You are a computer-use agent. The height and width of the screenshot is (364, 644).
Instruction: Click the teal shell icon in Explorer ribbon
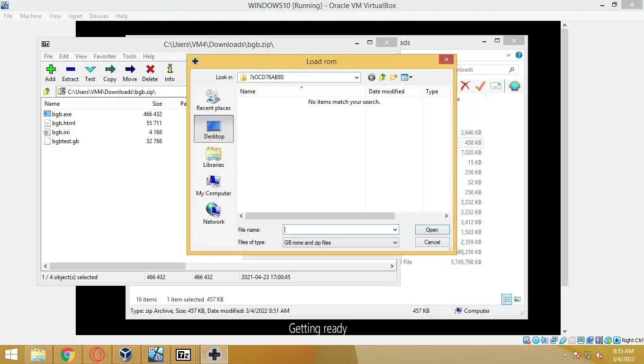pyautogui.click(x=514, y=86)
